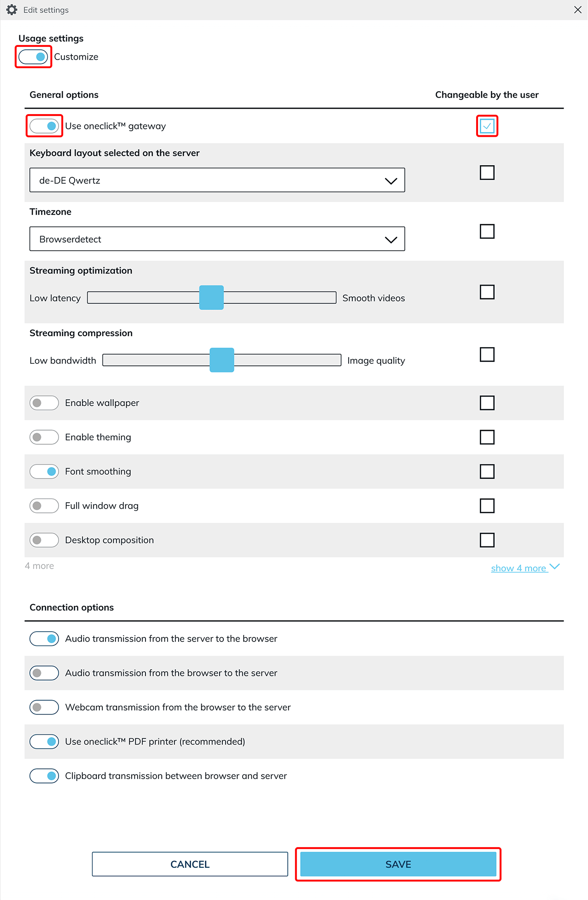Click the gear icon beside Edit settings
Image resolution: width=588 pixels, height=900 pixels.
12,10
